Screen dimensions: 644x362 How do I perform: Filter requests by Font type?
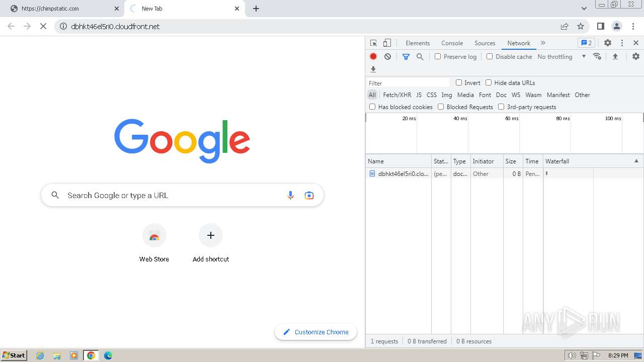[x=485, y=95]
